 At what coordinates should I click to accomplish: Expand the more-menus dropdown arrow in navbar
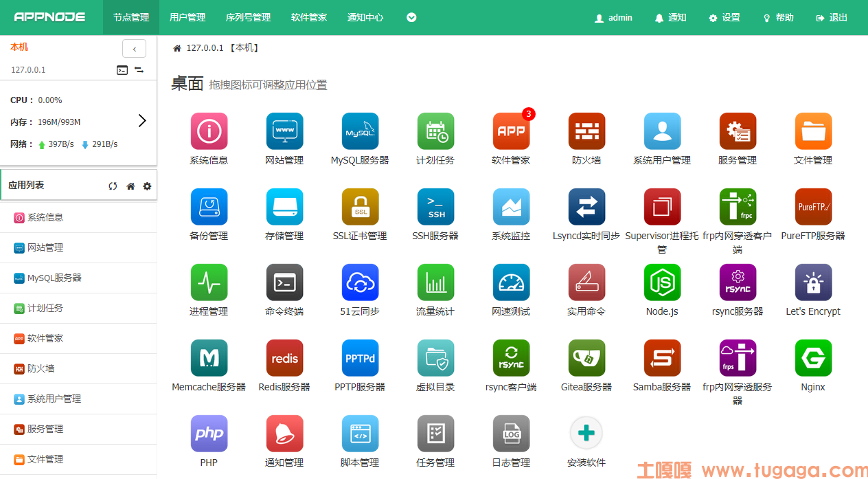tap(411, 18)
